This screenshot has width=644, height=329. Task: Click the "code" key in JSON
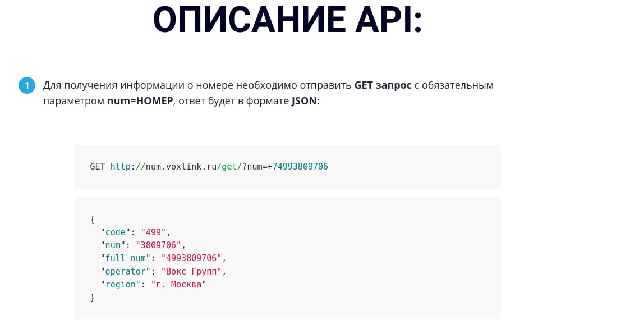116,232
